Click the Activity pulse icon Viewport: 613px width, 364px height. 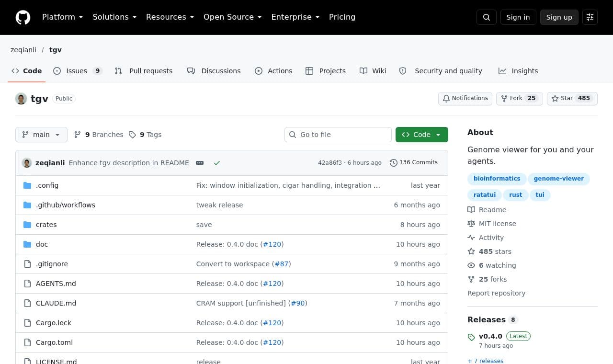[471, 238]
